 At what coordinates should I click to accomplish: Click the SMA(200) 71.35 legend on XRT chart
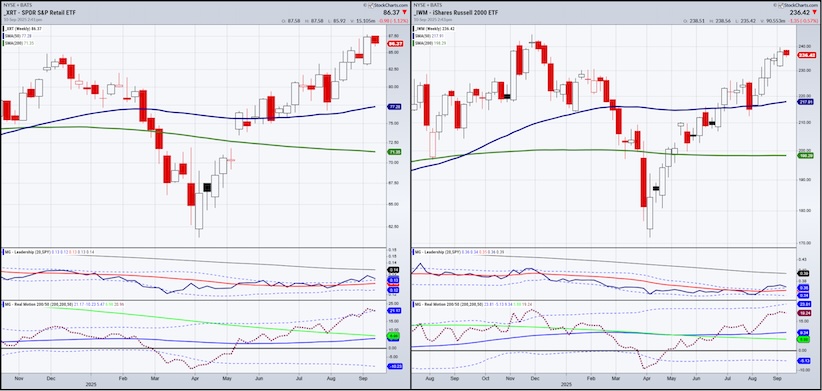18,44
